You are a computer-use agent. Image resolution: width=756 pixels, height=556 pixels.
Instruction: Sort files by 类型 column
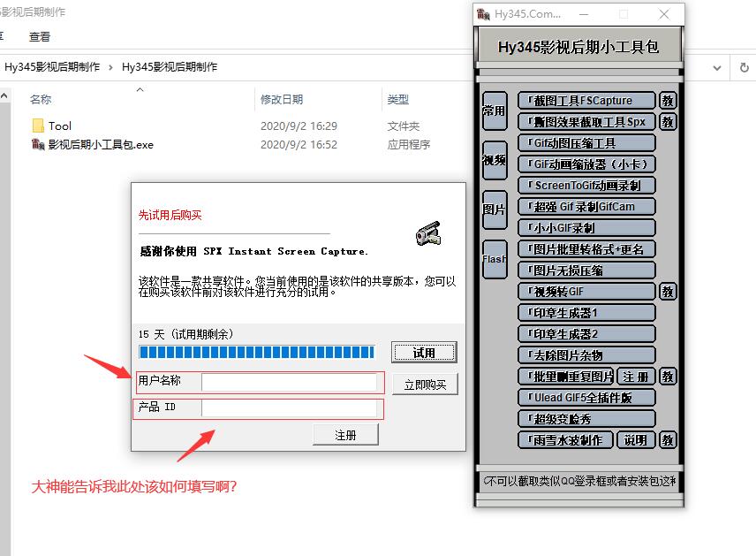coord(397,99)
